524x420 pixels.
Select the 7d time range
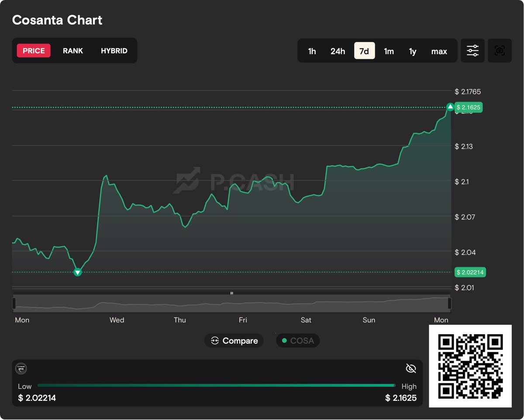pos(364,51)
